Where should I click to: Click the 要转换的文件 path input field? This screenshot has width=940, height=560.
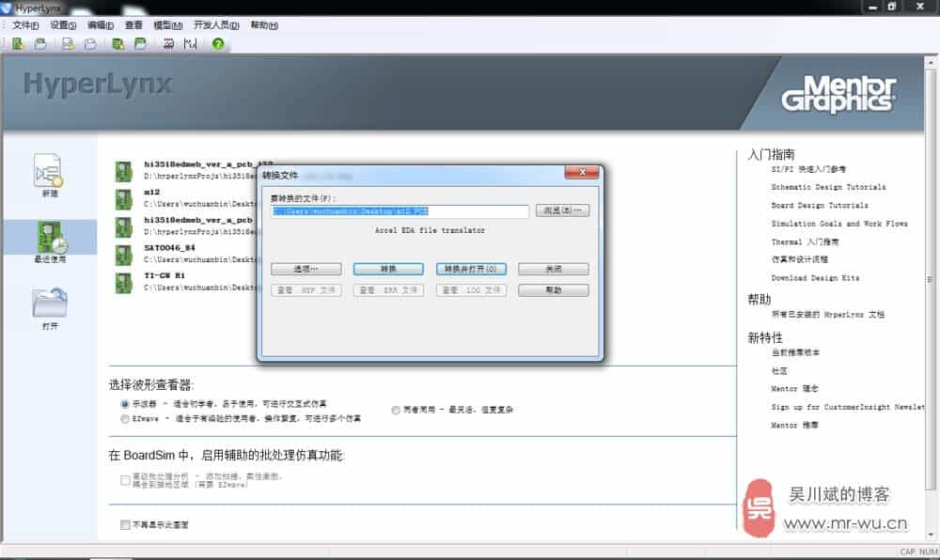click(399, 211)
